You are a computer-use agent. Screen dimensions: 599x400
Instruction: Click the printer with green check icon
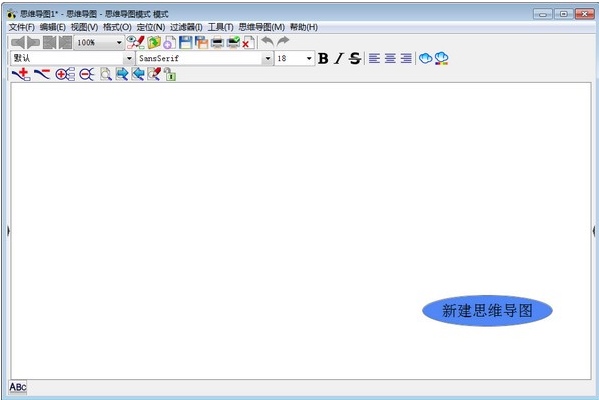tap(233, 42)
